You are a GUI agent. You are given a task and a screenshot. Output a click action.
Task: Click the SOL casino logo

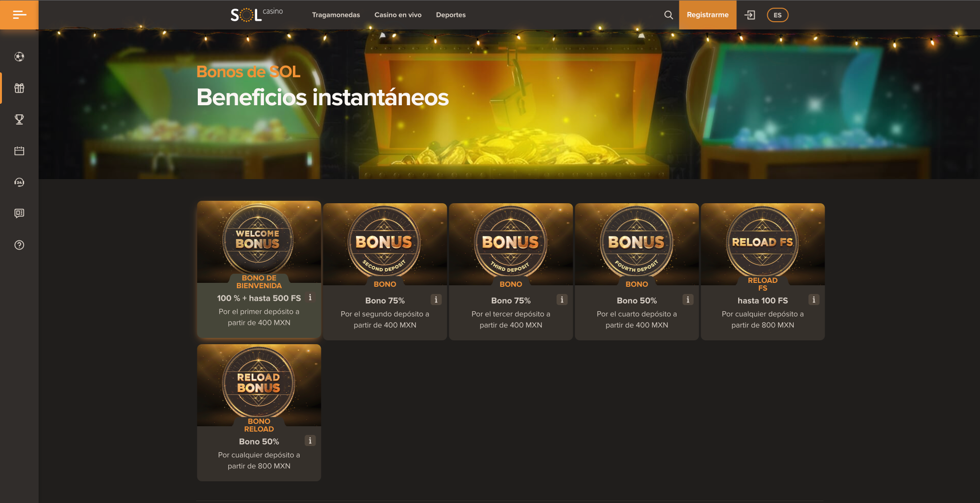coord(256,15)
